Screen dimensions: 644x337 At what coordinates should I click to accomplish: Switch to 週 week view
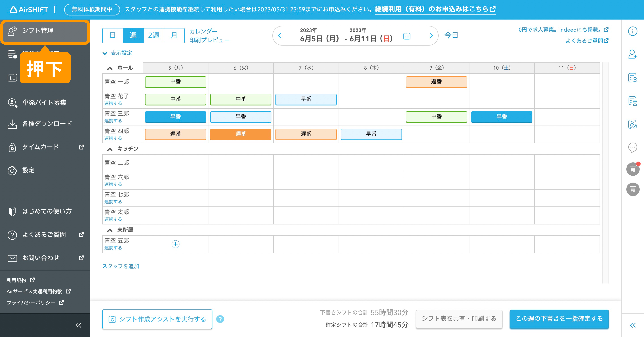click(133, 36)
